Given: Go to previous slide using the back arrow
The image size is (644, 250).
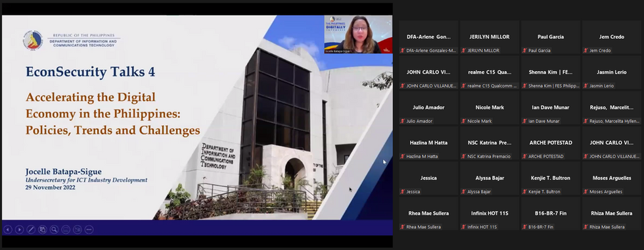Looking at the screenshot, I should tap(8, 230).
